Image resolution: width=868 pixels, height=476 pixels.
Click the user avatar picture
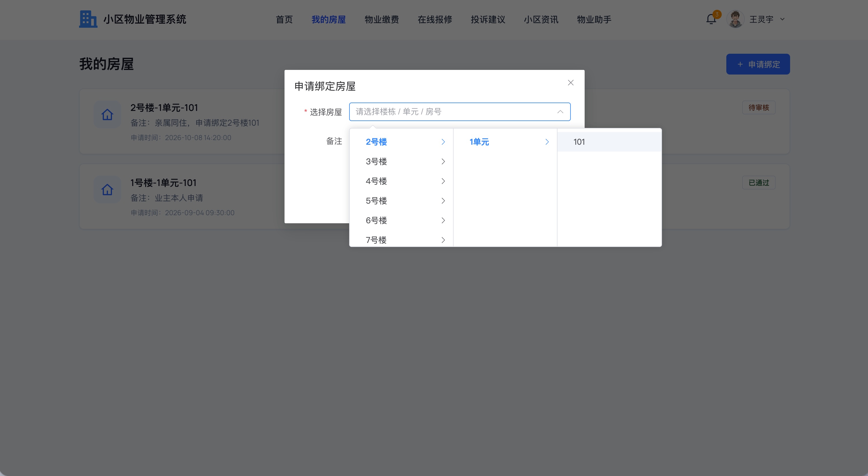pos(735,19)
